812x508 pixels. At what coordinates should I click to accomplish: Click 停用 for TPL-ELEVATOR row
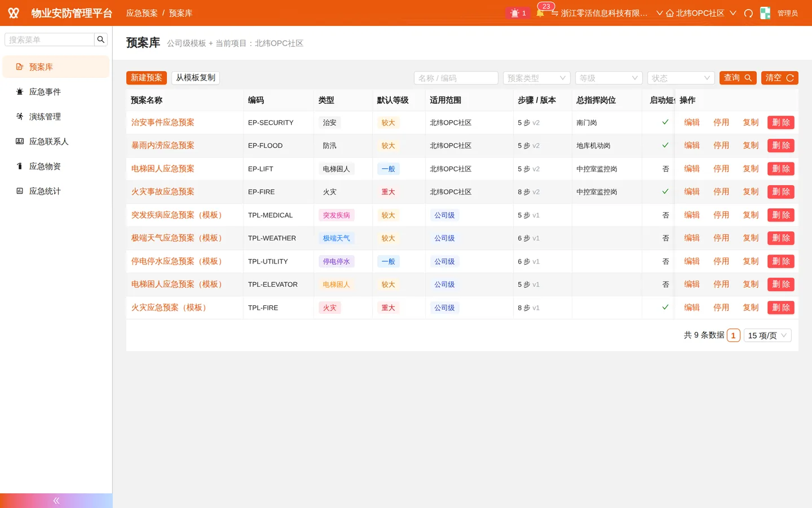(x=721, y=284)
